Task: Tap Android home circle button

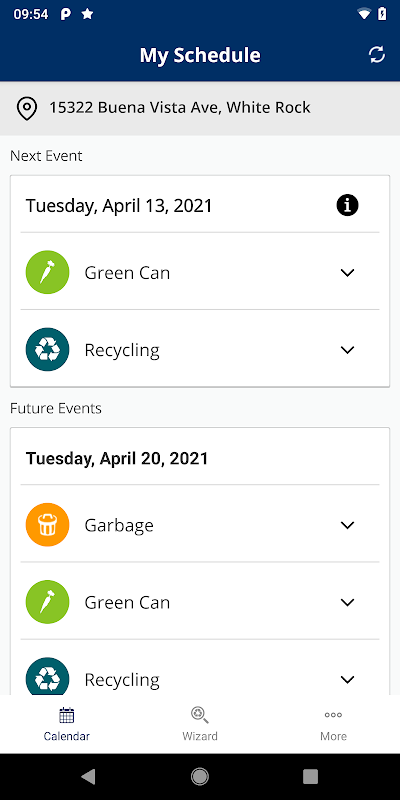Action: coord(199,777)
